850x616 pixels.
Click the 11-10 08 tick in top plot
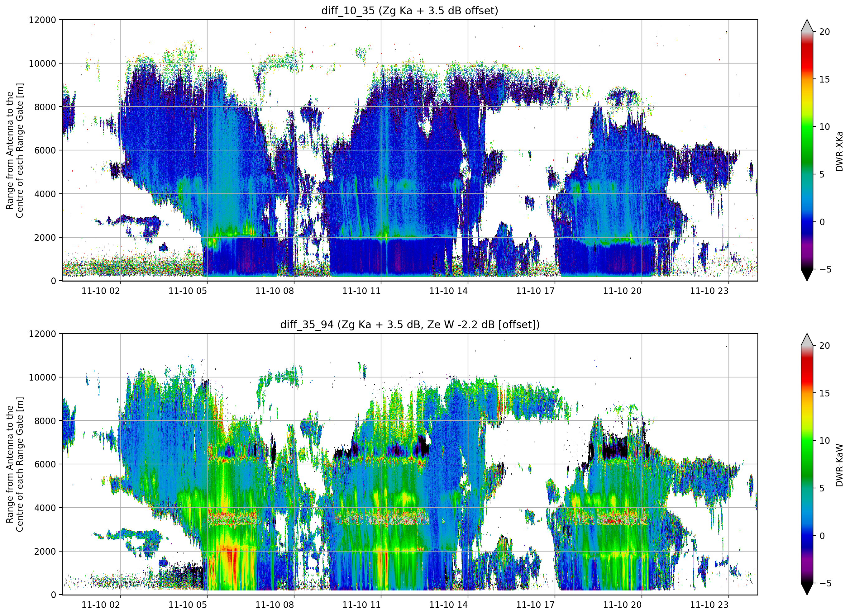coord(275,291)
